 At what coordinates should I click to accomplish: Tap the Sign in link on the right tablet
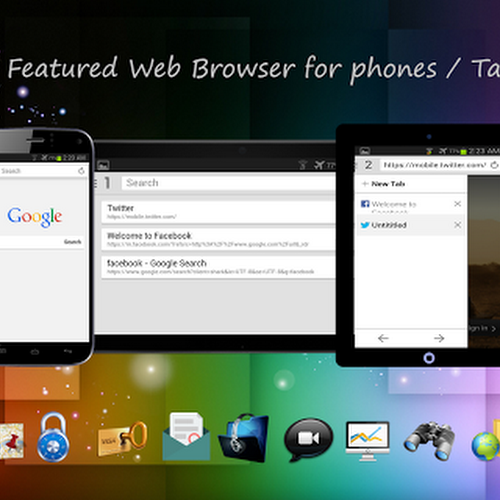[483, 328]
